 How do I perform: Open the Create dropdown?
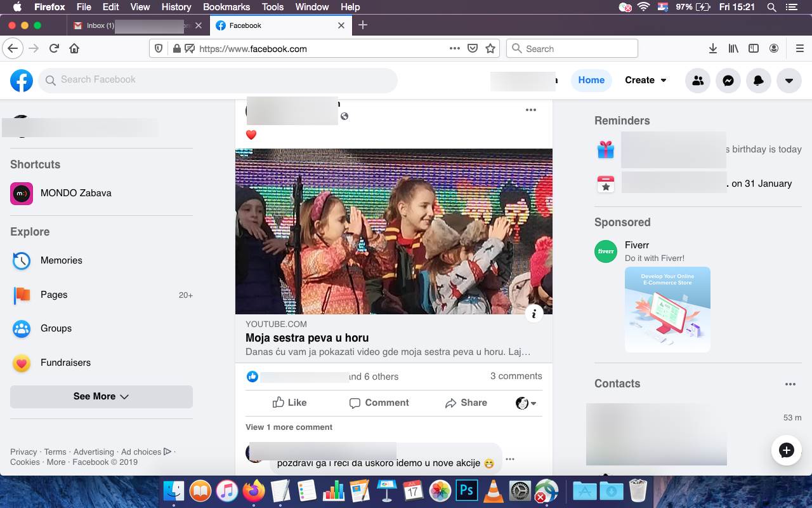click(x=645, y=80)
